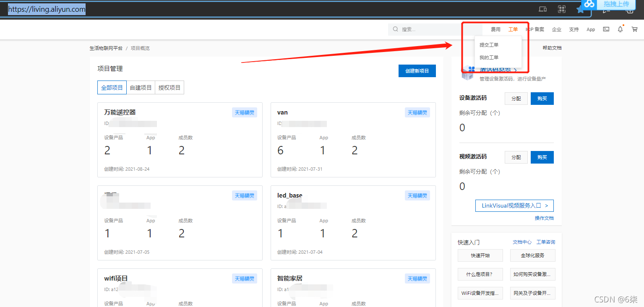Click the 网关及子设备开... button
644x307 pixels.
click(533, 293)
